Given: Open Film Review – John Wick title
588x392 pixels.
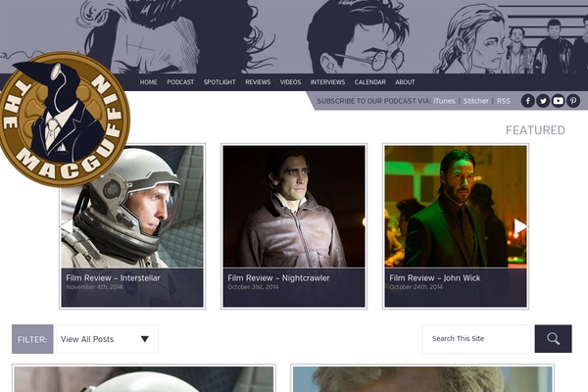Looking at the screenshot, I should [x=434, y=278].
